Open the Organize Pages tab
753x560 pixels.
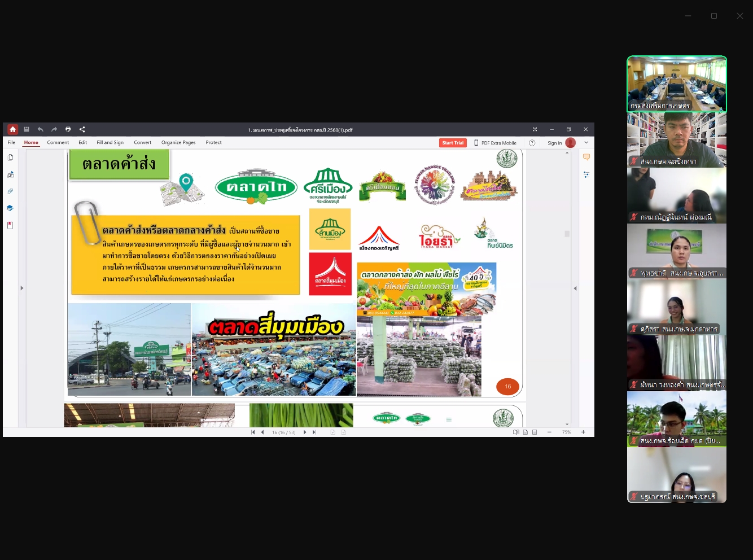[178, 143]
